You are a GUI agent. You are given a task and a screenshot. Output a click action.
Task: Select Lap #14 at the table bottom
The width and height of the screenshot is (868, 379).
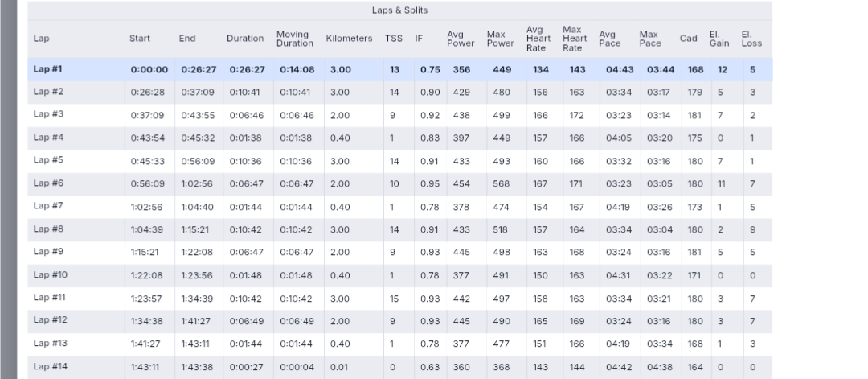pos(51,367)
